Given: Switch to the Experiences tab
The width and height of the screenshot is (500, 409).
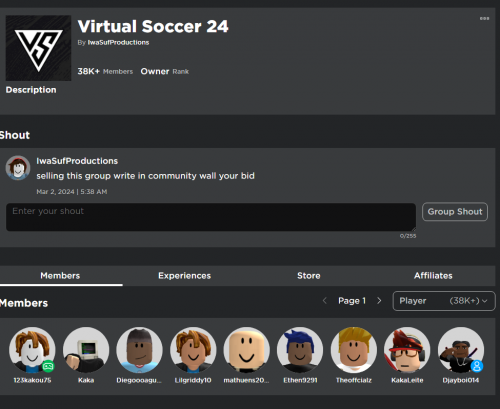Looking at the screenshot, I should click(x=184, y=276).
